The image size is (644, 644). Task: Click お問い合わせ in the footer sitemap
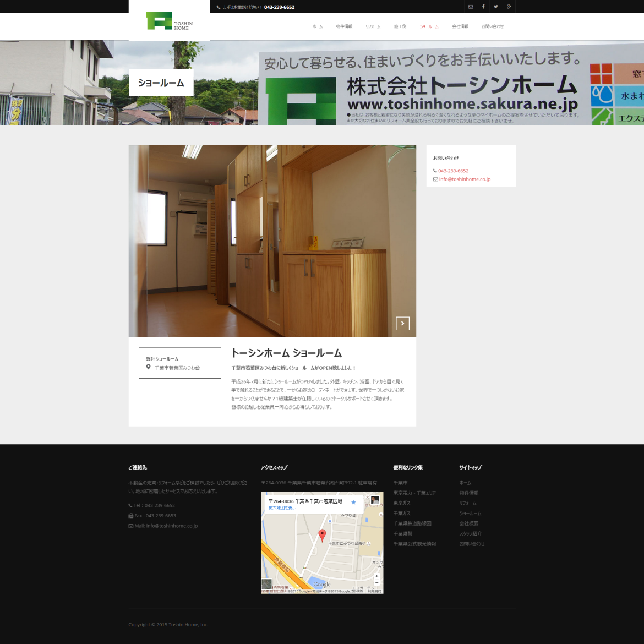point(472,544)
